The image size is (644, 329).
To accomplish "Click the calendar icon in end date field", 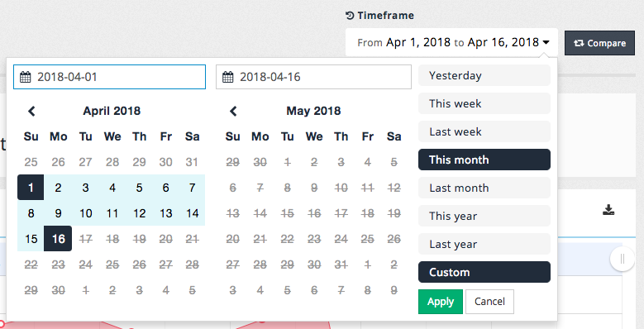I will (228, 77).
